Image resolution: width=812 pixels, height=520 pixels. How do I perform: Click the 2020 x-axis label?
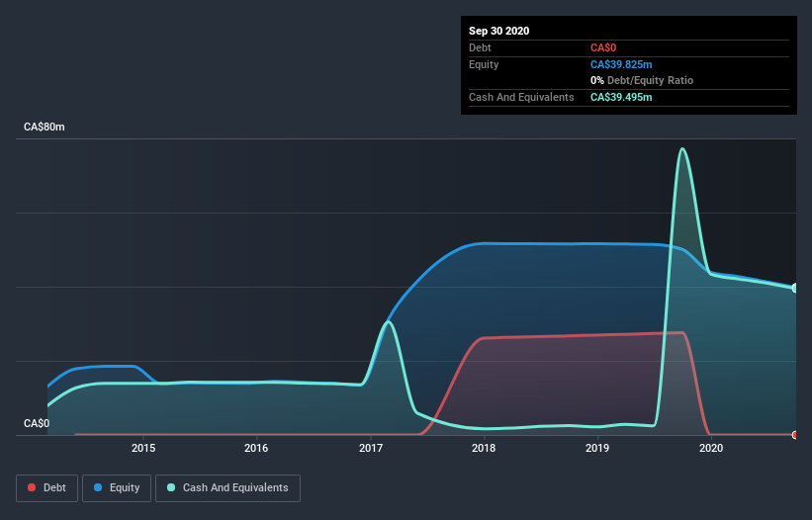click(711, 448)
